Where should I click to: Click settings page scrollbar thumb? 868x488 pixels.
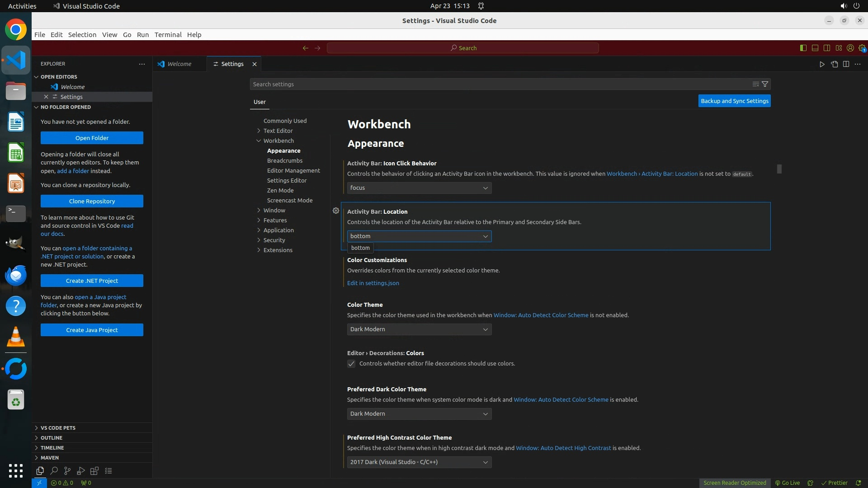point(779,169)
